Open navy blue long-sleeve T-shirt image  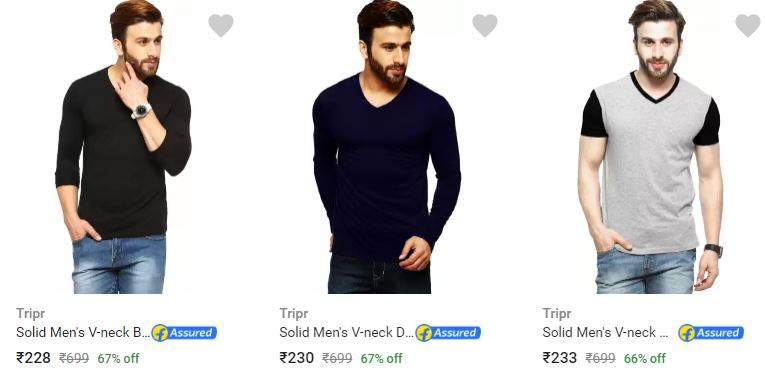pos(386,147)
